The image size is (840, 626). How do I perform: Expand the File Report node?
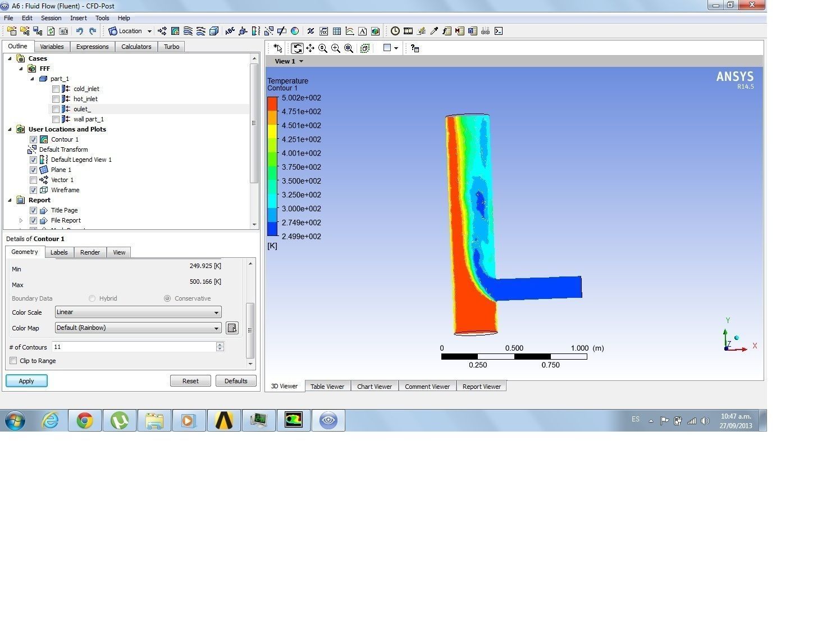[21, 220]
